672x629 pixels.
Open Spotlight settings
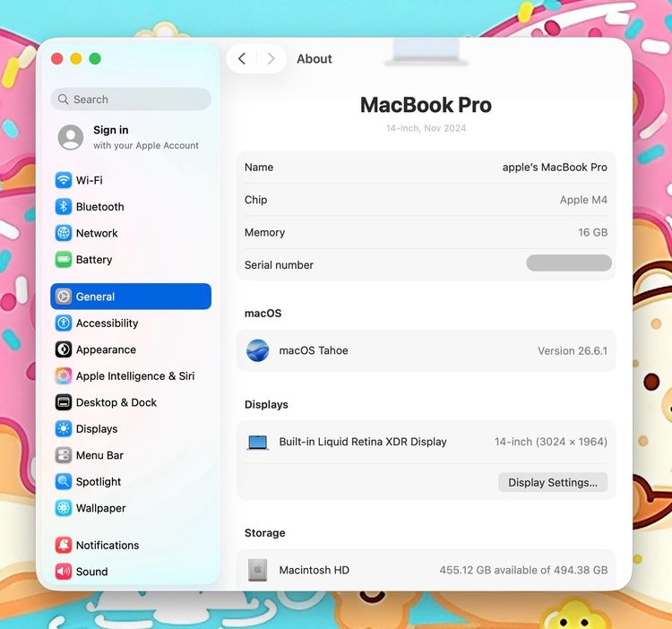pyautogui.click(x=131, y=481)
